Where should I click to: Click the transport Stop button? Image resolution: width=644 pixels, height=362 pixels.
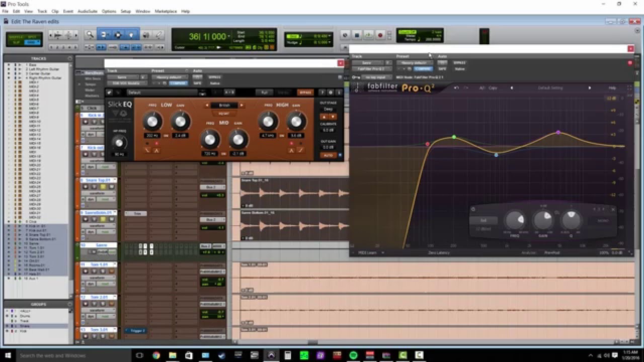357,35
